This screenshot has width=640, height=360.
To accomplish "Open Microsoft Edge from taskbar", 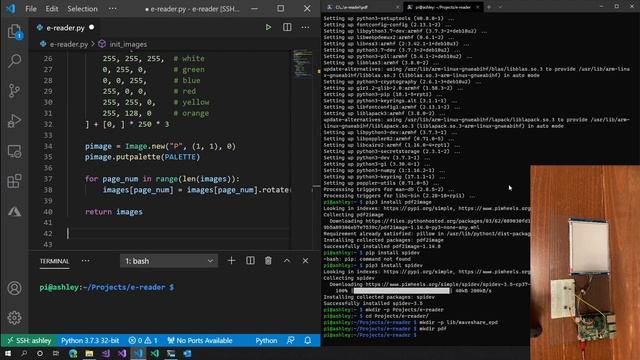I will [x=73, y=353].
